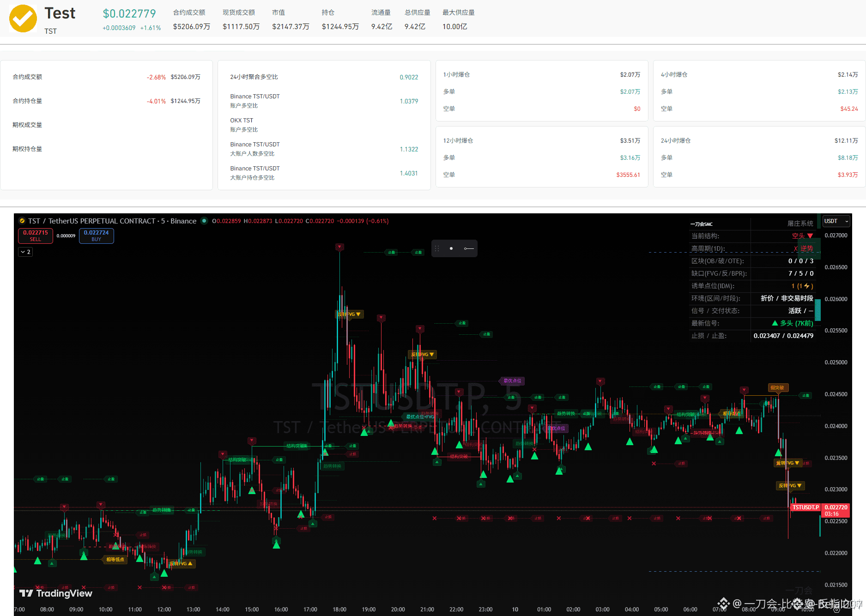Click the orange 假突破 marker on the chart
This screenshot has height=616, width=866.
777,388
